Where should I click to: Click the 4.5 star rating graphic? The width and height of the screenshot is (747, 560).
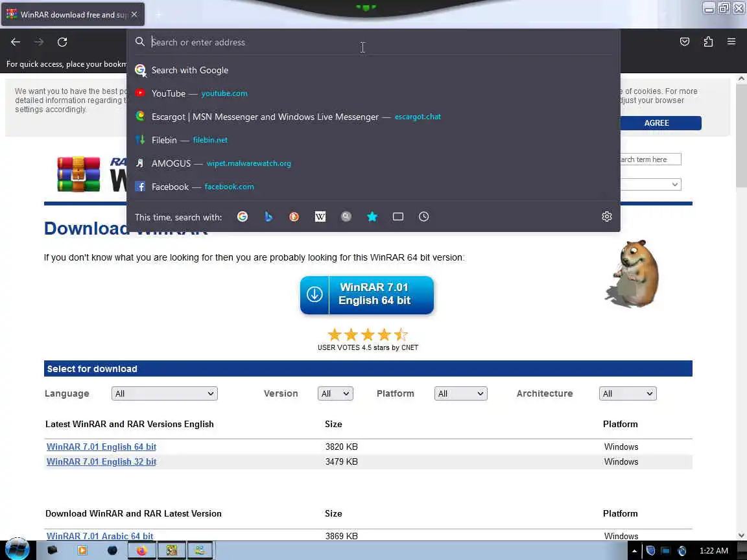368,334
